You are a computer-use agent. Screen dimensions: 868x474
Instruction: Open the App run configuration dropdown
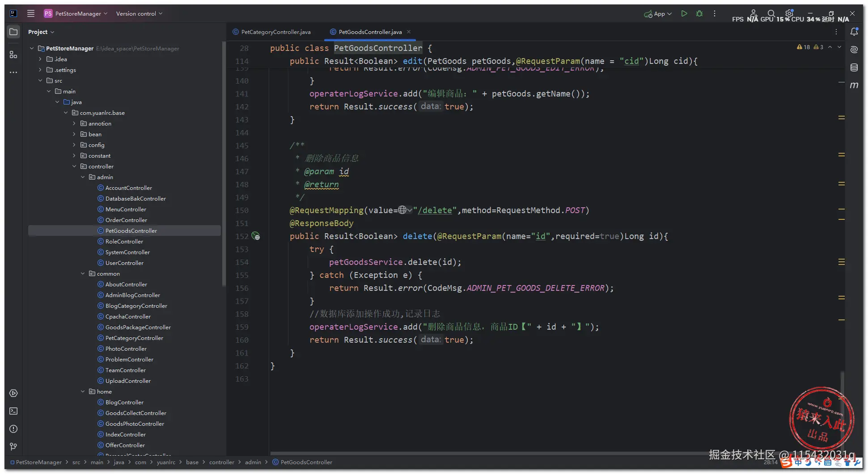658,13
